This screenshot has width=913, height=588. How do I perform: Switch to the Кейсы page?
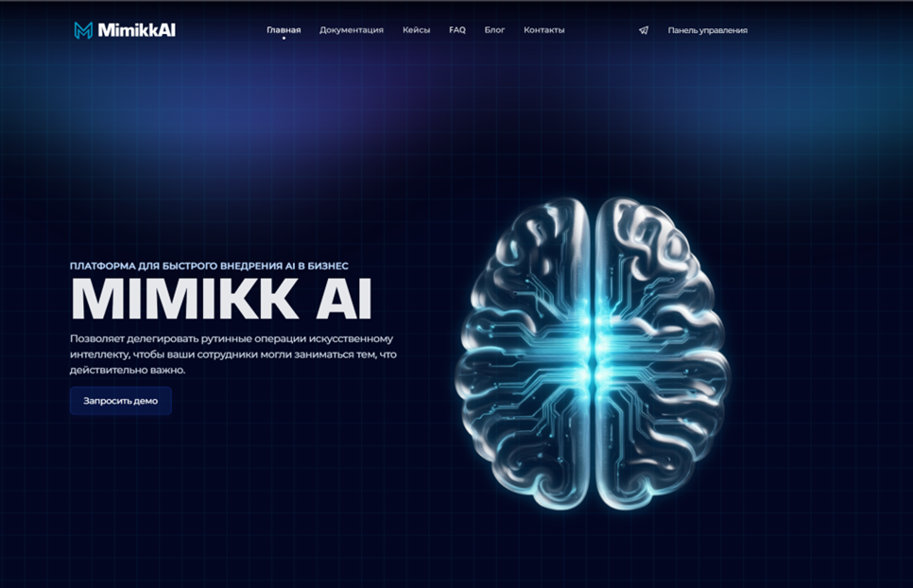pos(418,29)
